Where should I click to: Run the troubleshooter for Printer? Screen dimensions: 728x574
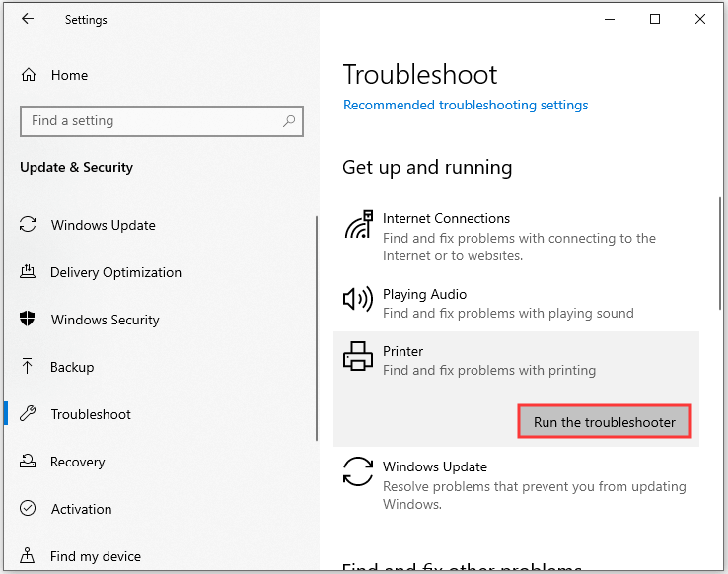pos(604,421)
